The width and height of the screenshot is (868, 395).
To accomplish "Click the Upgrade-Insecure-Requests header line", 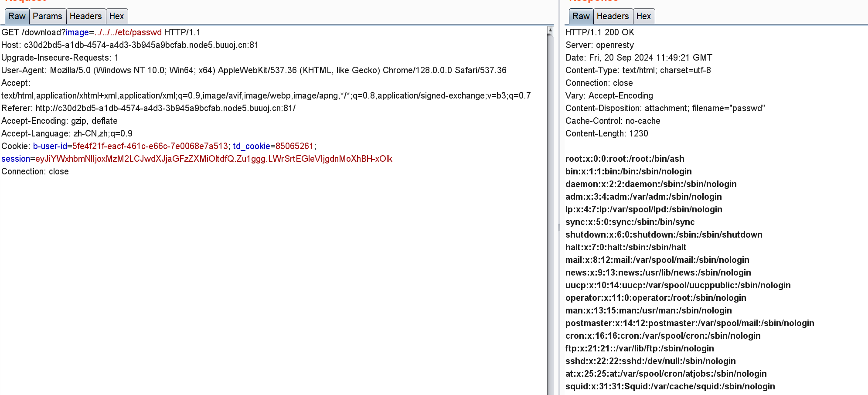I will point(60,58).
